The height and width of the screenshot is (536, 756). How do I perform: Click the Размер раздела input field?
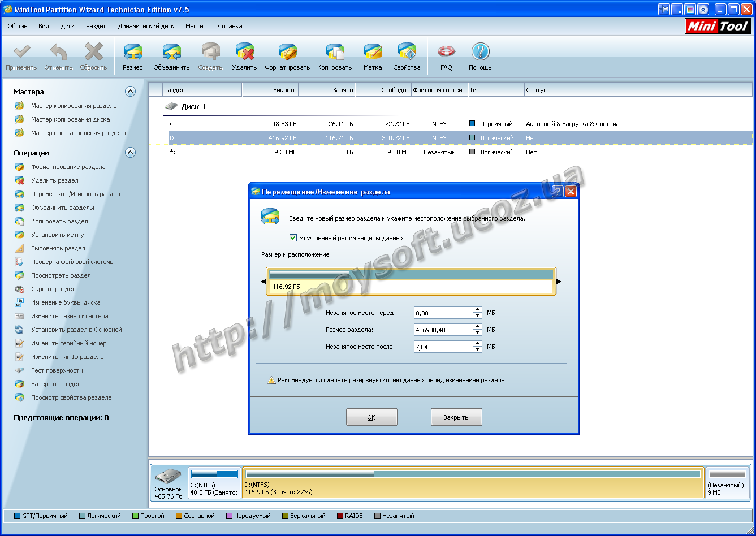443,330
